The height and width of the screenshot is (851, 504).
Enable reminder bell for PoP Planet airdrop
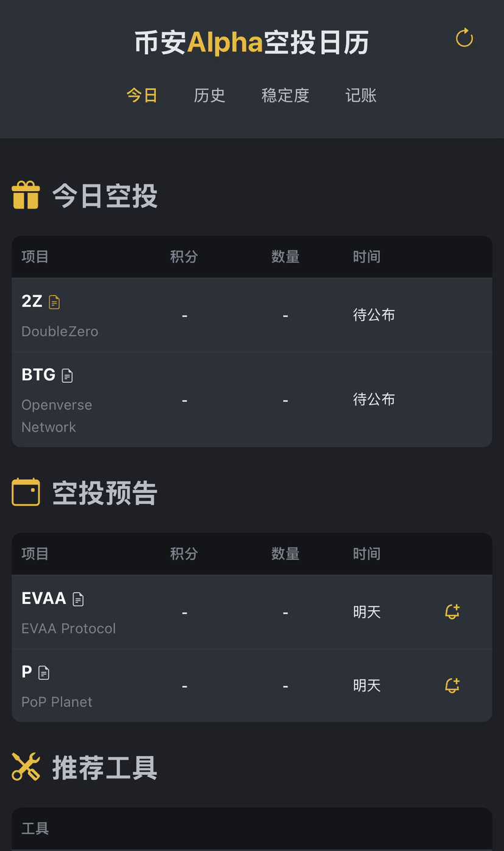coord(452,685)
